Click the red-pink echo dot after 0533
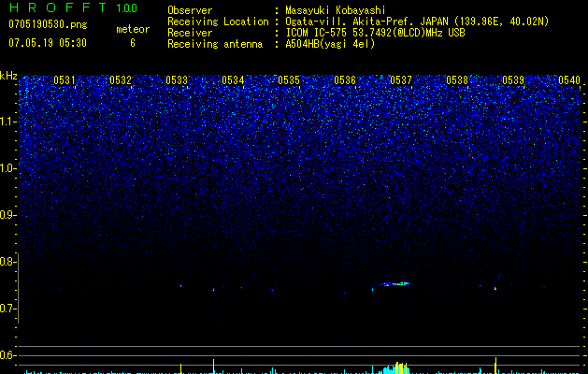This screenshot has width=588, height=374. pyautogui.click(x=214, y=289)
